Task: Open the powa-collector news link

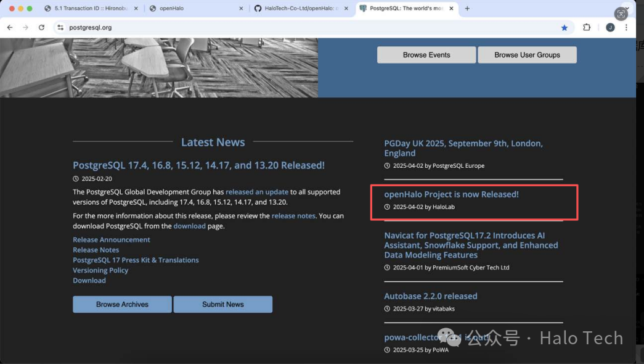Action: coord(436,337)
